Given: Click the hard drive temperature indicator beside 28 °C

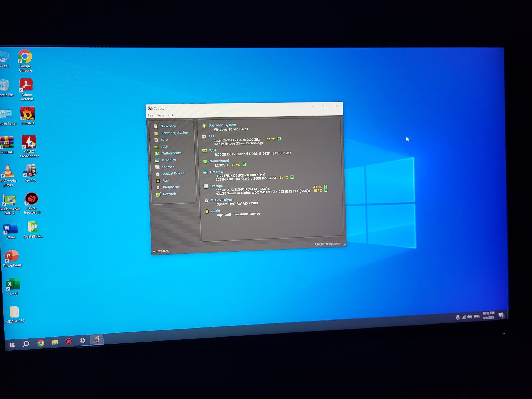Looking at the screenshot, I should pos(326,190).
